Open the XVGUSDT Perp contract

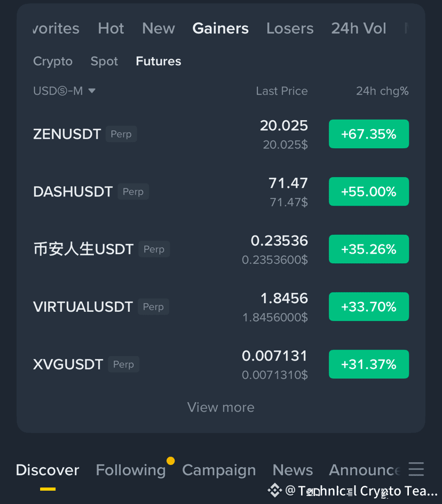coord(221,364)
